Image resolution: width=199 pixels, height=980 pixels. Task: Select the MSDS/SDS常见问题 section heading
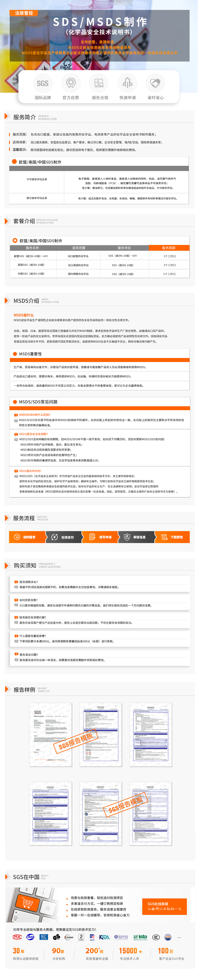click(38, 402)
